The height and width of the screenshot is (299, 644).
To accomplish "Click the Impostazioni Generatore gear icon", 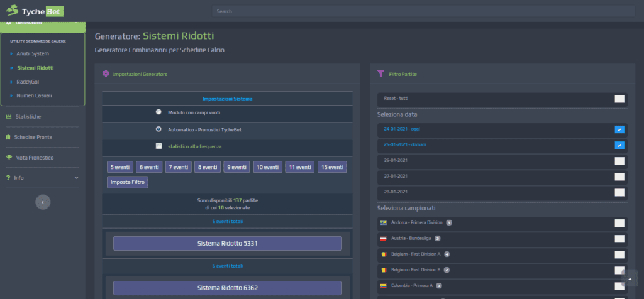I will point(106,74).
